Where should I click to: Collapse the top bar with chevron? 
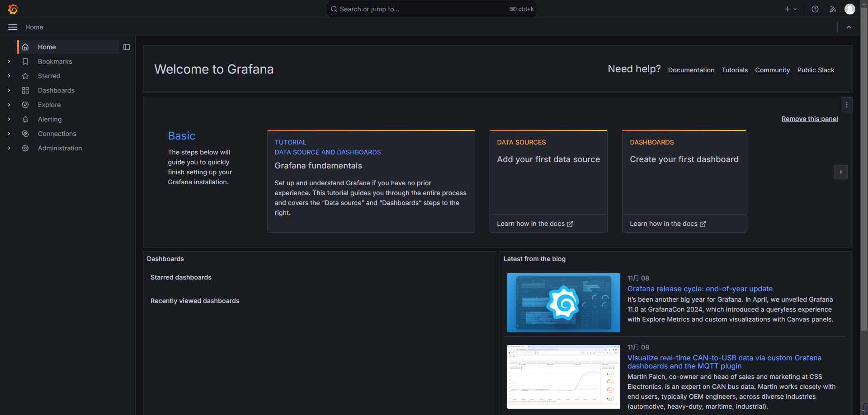point(849,27)
